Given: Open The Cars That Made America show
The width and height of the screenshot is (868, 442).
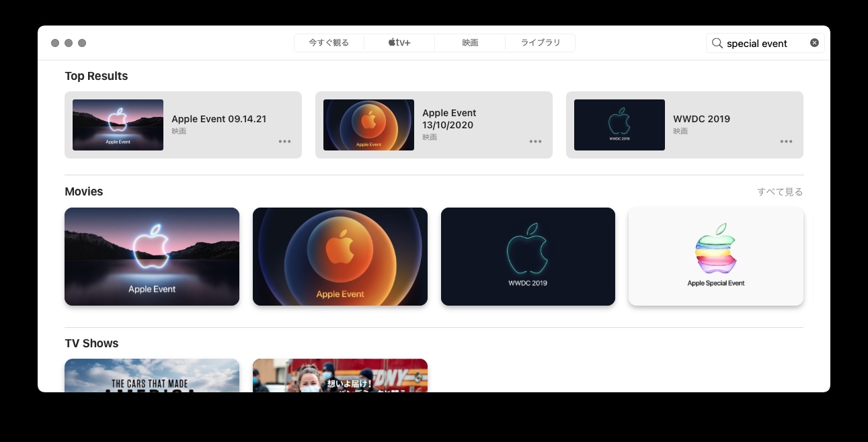Looking at the screenshot, I should (x=152, y=376).
